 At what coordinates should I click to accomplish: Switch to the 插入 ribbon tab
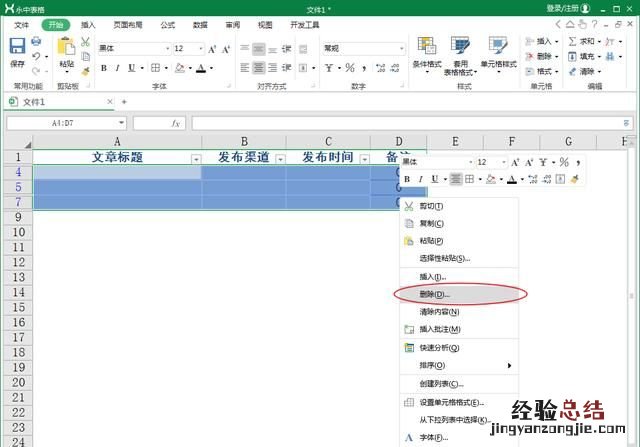[x=89, y=25]
